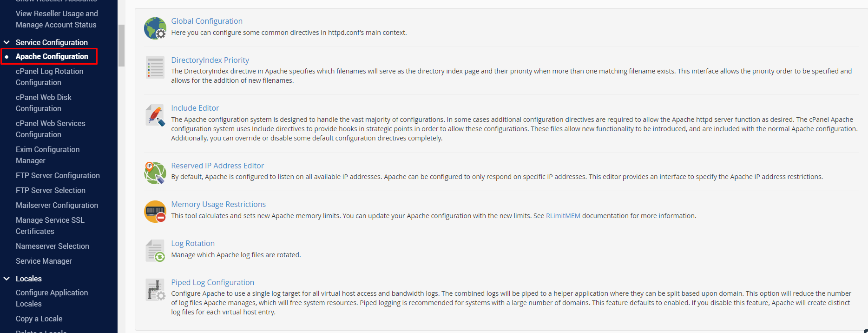
Task: Open cPanel Log Rotation Configuration
Action: (50, 77)
